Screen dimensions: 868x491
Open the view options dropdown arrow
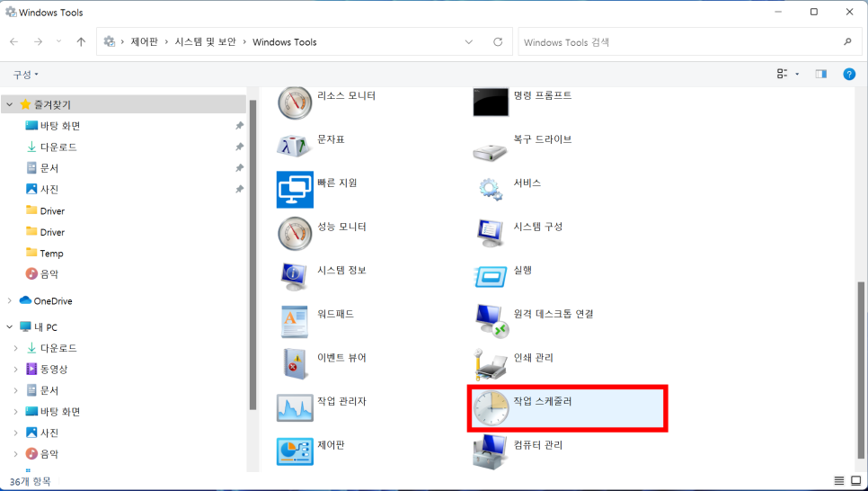797,74
